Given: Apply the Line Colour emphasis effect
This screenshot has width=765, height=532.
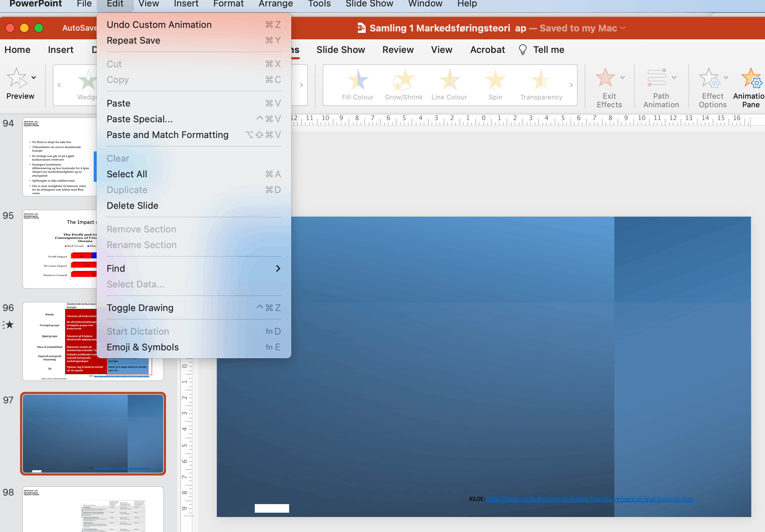Looking at the screenshot, I should coord(449,85).
